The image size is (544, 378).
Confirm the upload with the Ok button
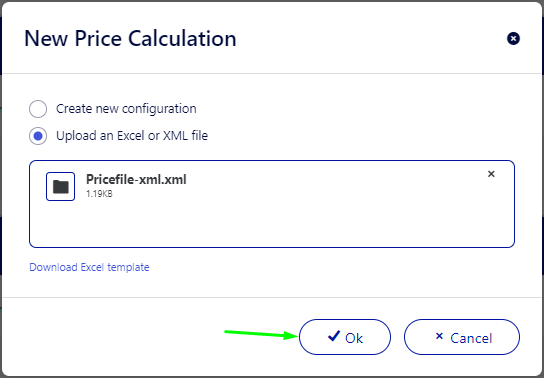pyautogui.click(x=345, y=337)
